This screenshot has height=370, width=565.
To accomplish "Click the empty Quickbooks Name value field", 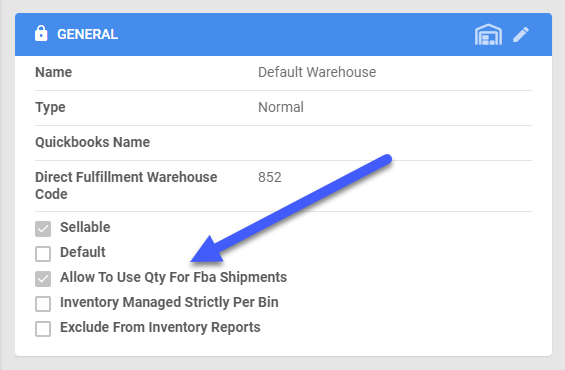I will pos(395,142).
